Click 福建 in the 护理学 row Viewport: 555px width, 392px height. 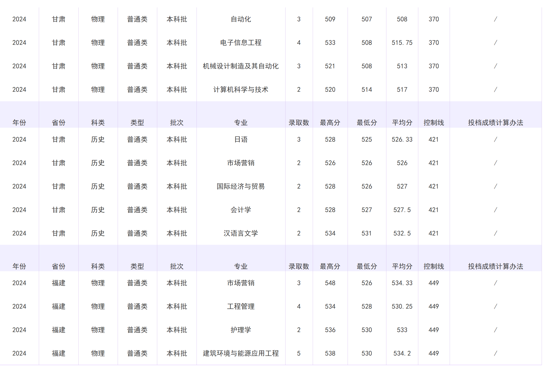coord(59,330)
